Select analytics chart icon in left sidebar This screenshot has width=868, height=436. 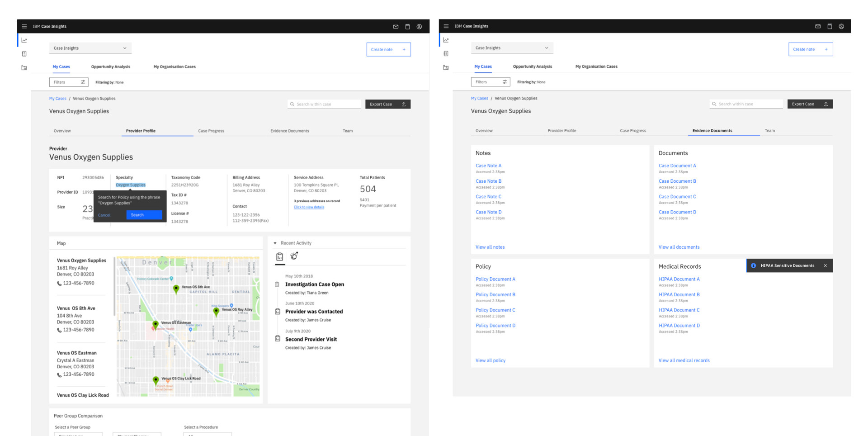(x=24, y=40)
